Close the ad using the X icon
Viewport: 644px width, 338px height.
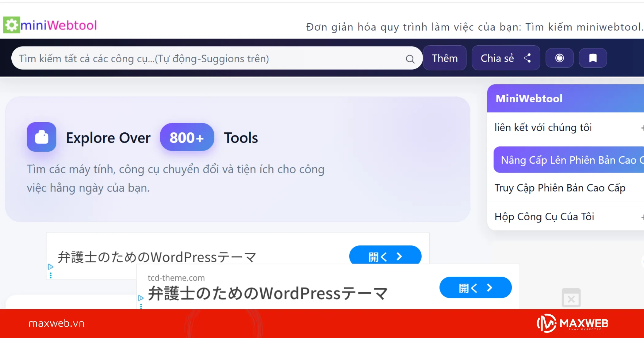pyautogui.click(x=571, y=298)
